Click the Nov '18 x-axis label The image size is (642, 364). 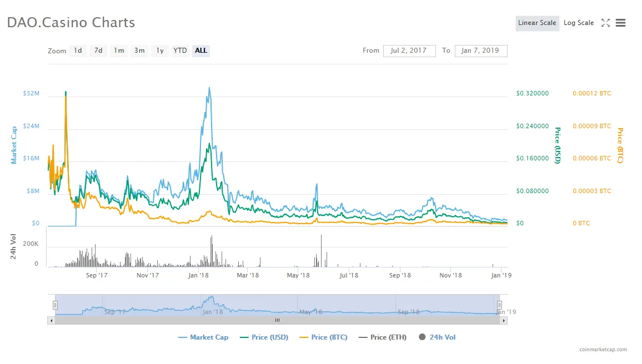click(450, 275)
